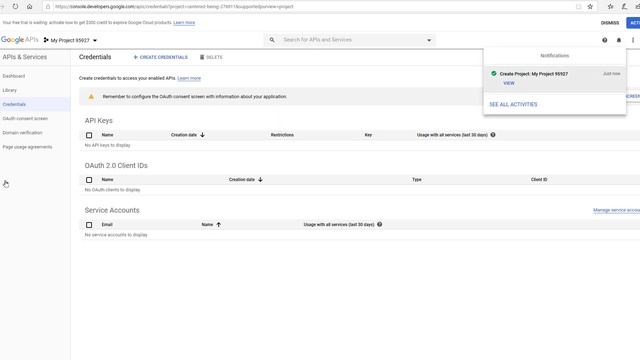The height and width of the screenshot is (360, 640).
Task: Click the search magnifier icon
Action: (x=272, y=40)
